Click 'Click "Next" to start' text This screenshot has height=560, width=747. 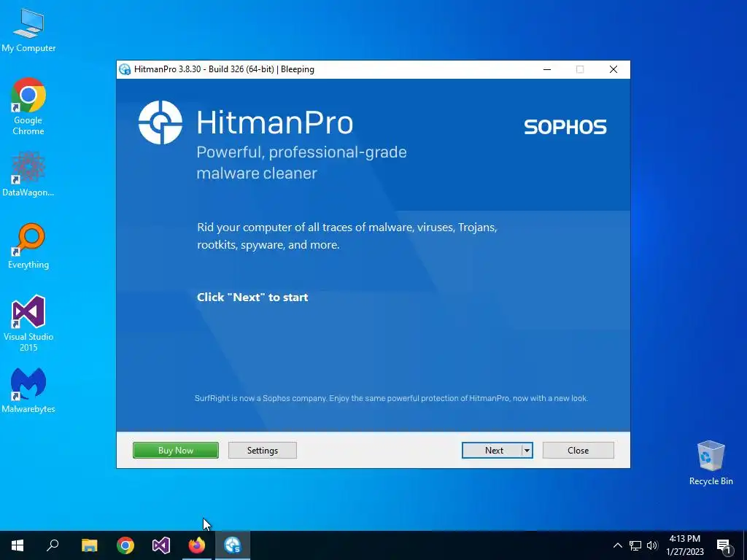click(252, 297)
